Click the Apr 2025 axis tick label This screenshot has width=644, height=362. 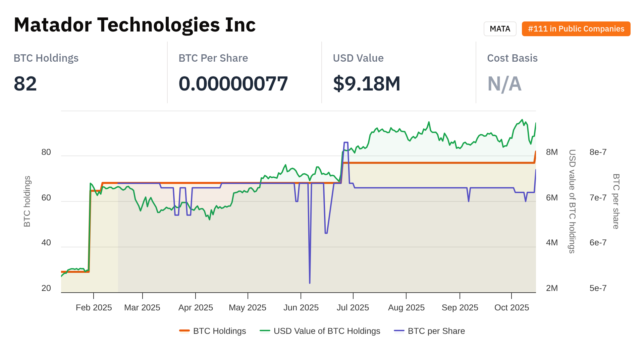pos(196,307)
